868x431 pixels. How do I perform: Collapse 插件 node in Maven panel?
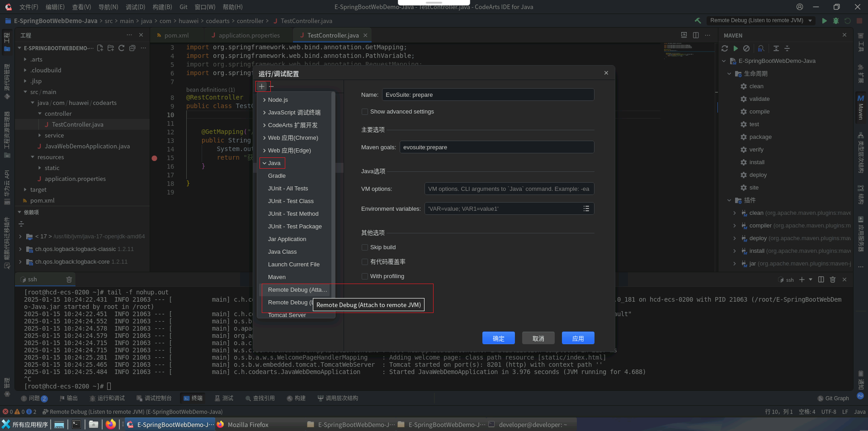pyautogui.click(x=729, y=200)
